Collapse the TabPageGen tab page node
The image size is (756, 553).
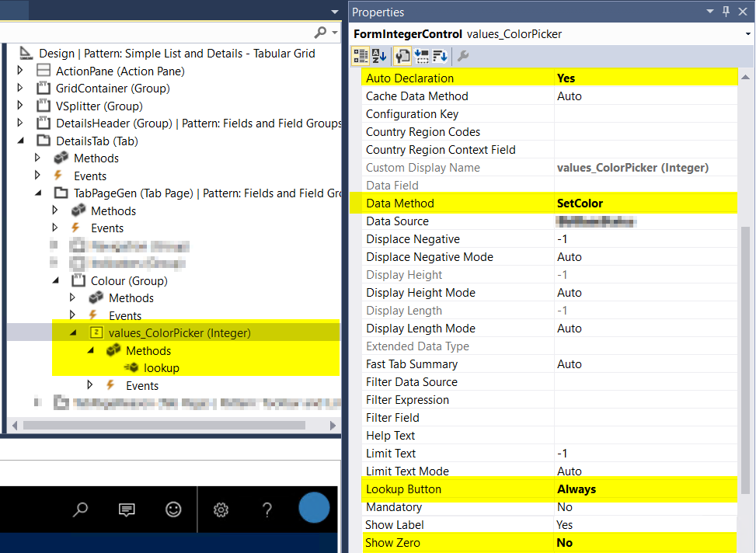[38, 193]
